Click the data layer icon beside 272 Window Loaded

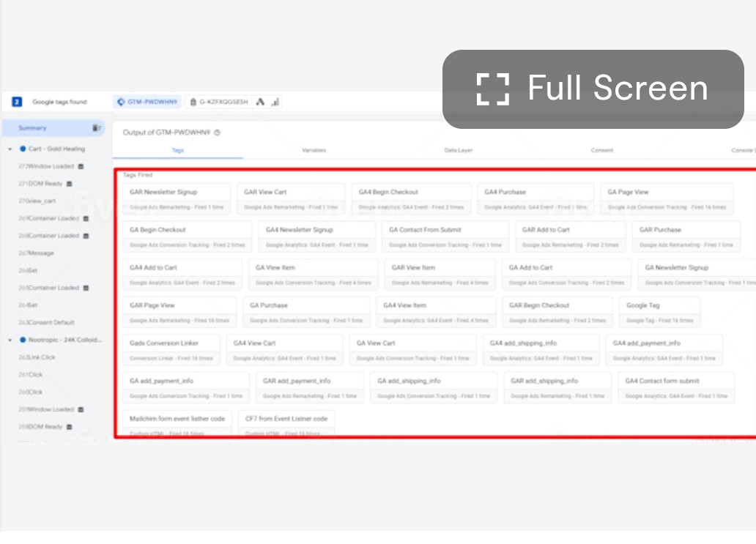(80, 166)
